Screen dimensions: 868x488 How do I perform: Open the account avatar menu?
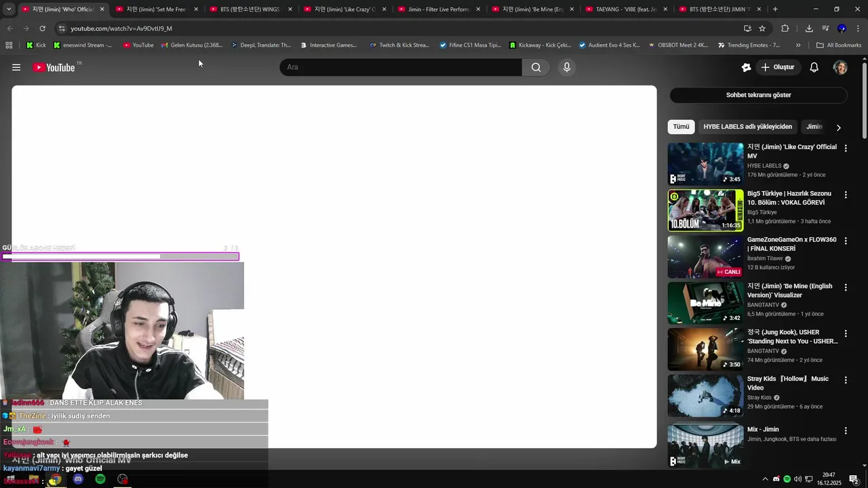pos(840,67)
